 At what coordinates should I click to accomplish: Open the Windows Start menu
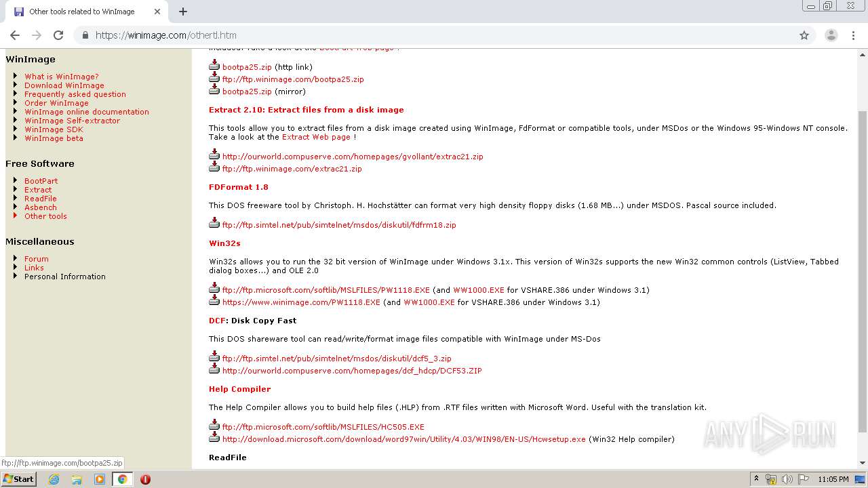(19, 479)
